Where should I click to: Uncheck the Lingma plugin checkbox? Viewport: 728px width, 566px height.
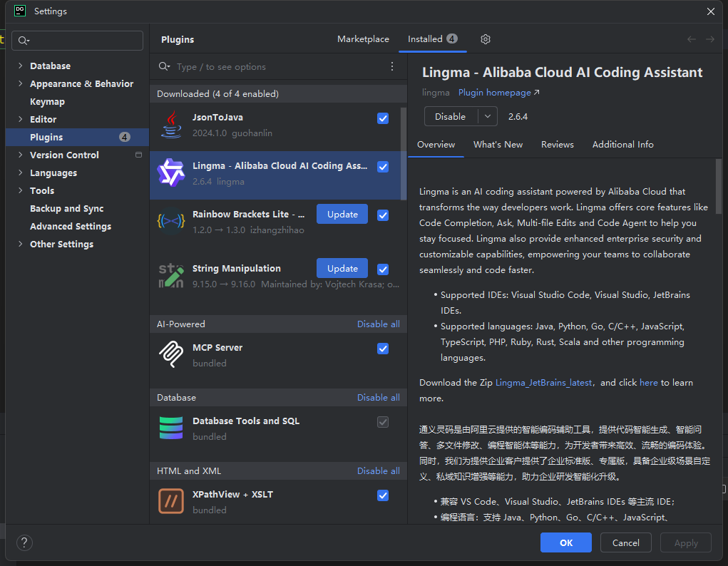(x=383, y=167)
